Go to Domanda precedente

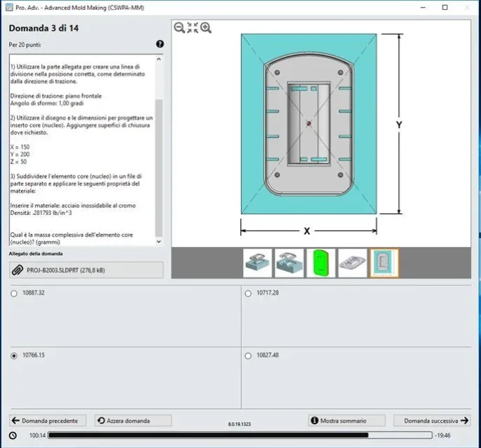tap(48, 421)
